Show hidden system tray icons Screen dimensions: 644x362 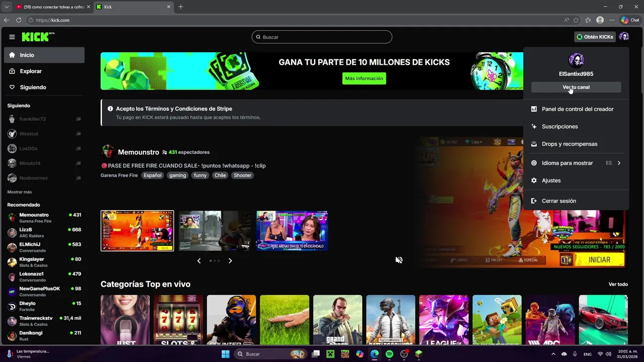(x=553, y=354)
